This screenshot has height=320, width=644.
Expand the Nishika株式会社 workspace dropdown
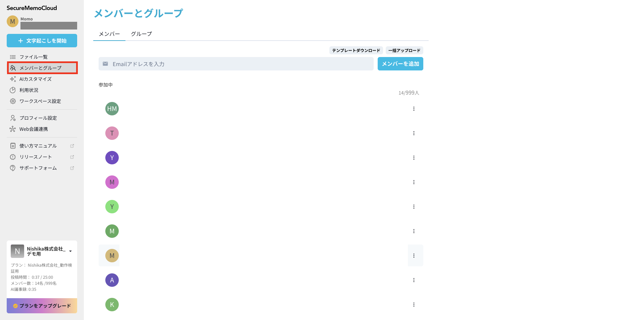pos(70,251)
